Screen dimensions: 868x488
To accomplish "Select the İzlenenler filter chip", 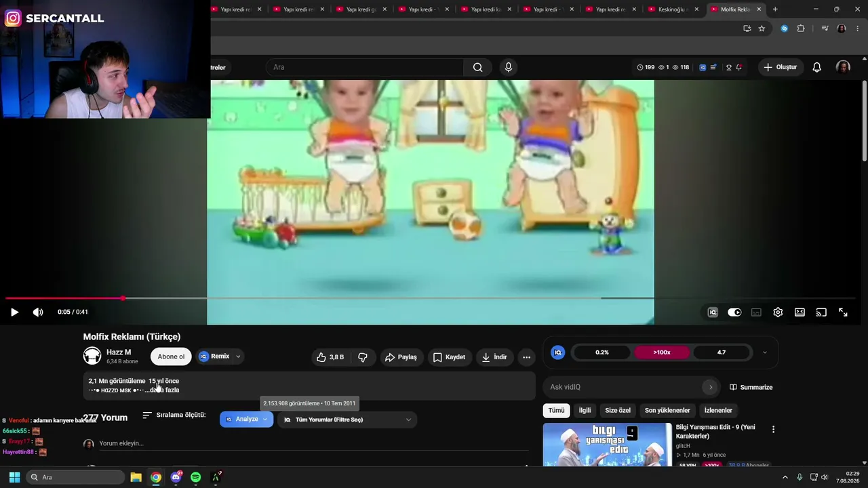I will click(718, 410).
